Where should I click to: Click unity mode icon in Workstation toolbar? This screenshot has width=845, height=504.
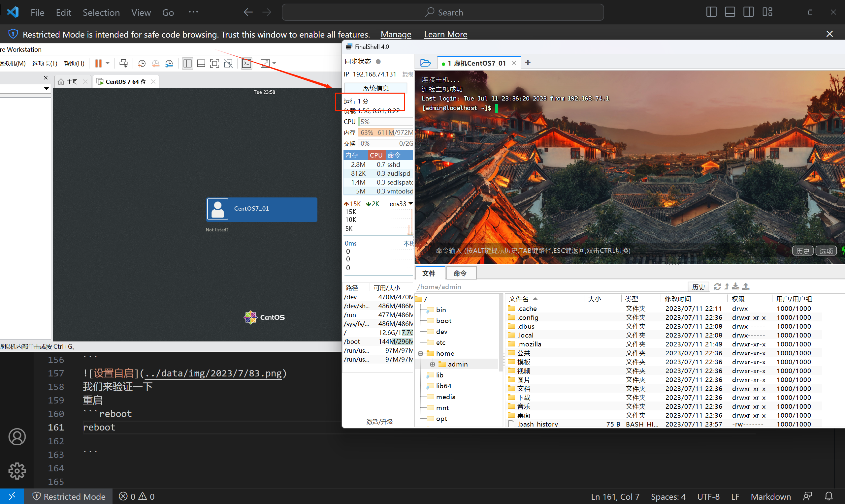tap(228, 63)
